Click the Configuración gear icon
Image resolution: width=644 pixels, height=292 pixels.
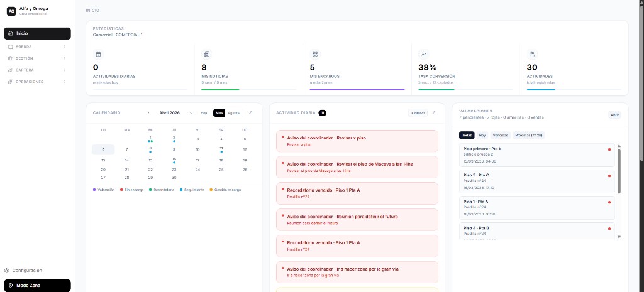point(6,270)
